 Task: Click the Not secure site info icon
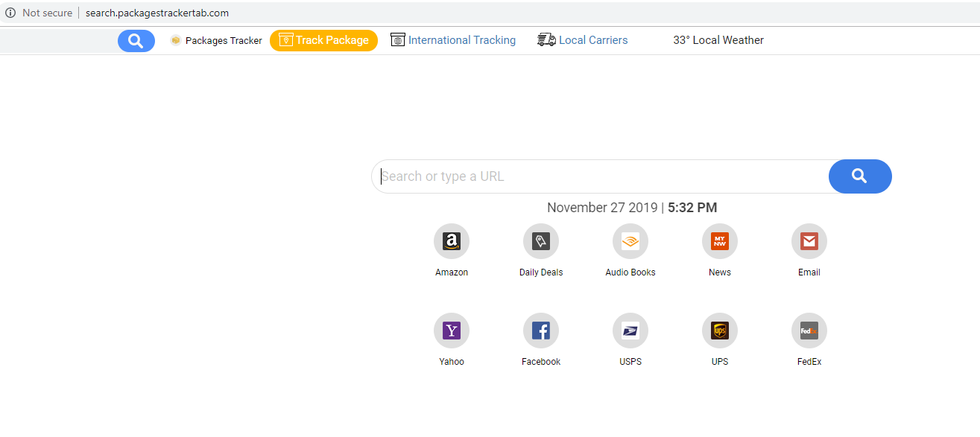coord(10,13)
